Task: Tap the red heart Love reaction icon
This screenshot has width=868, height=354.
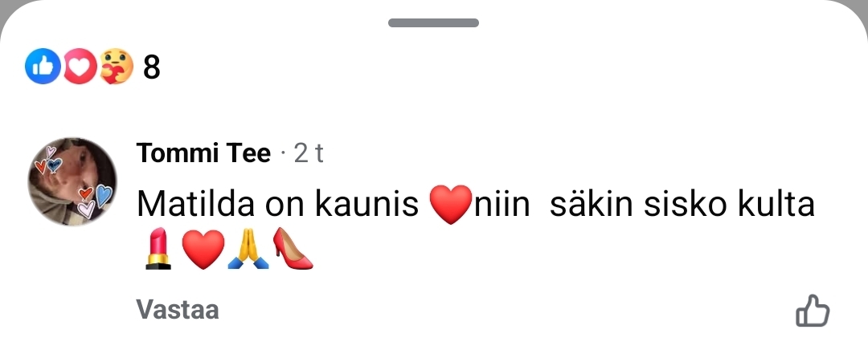Action: tap(80, 67)
